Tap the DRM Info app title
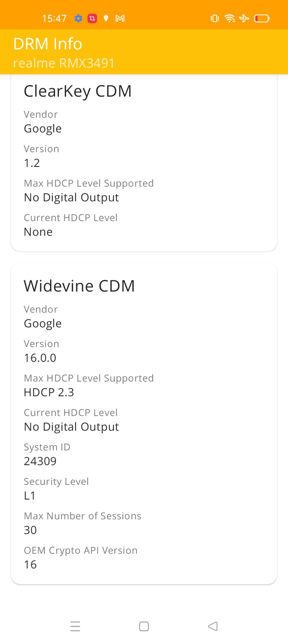 (48, 44)
